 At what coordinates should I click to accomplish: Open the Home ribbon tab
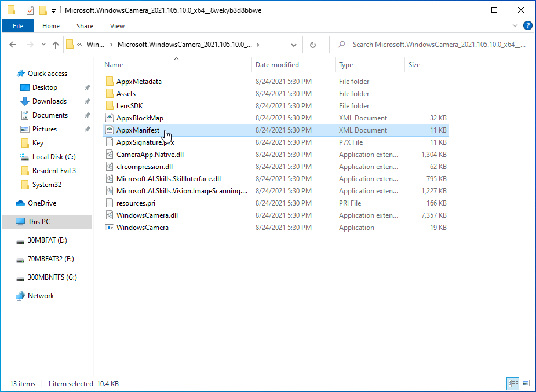pyautogui.click(x=51, y=26)
